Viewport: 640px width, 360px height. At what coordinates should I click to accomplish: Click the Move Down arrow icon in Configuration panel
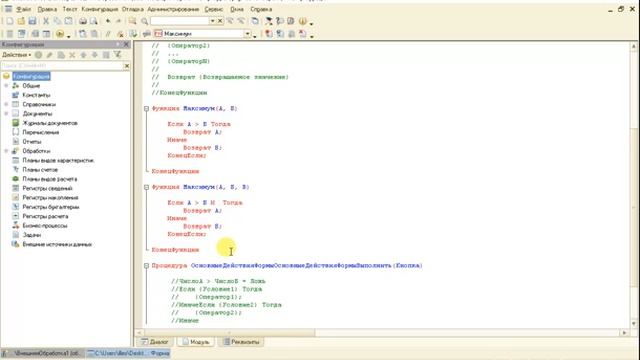(x=95, y=55)
